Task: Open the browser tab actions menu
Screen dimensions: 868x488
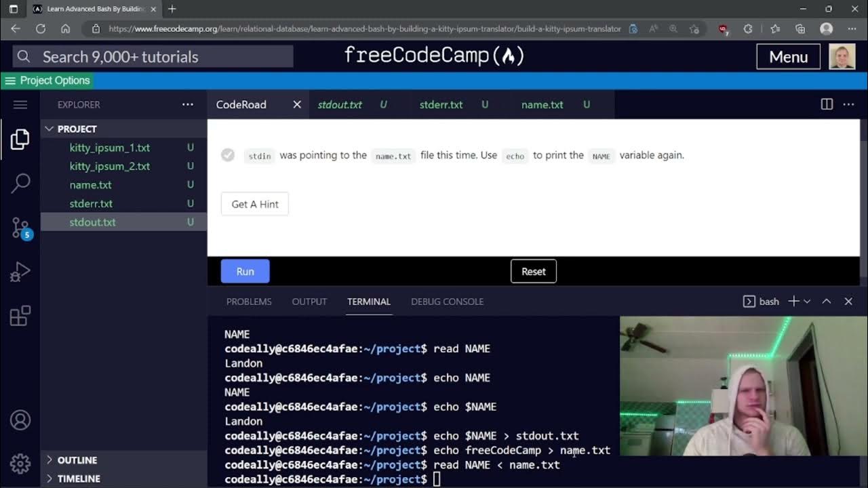Action: point(13,9)
